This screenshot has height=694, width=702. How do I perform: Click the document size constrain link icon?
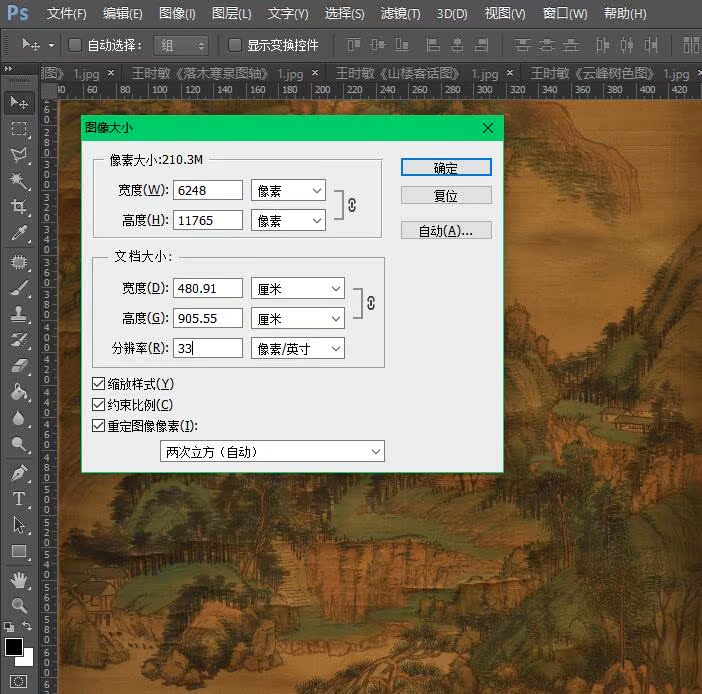point(371,303)
